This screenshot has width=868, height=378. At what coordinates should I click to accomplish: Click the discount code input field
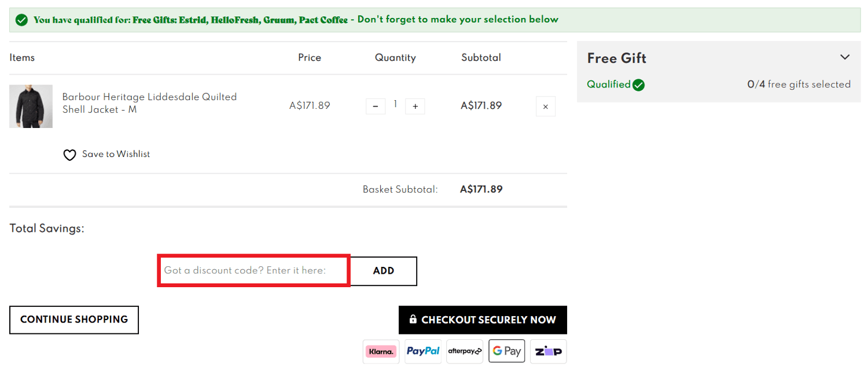pos(253,270)
